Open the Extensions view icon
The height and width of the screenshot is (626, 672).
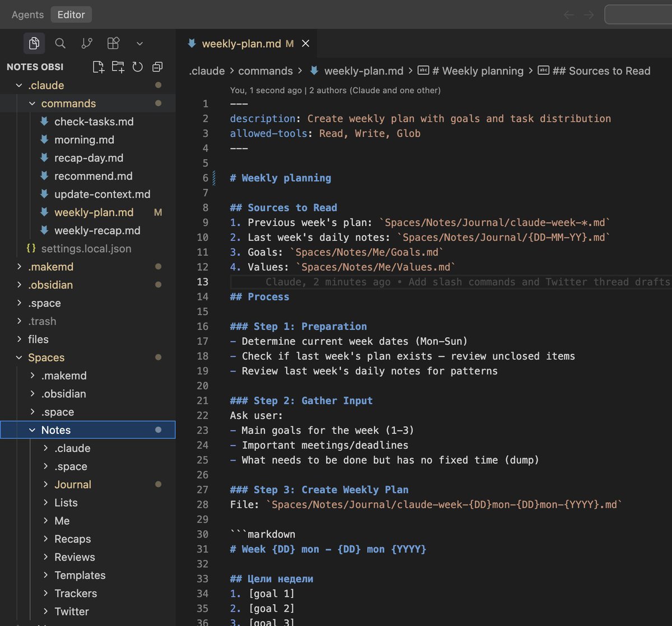pos(113,44)
